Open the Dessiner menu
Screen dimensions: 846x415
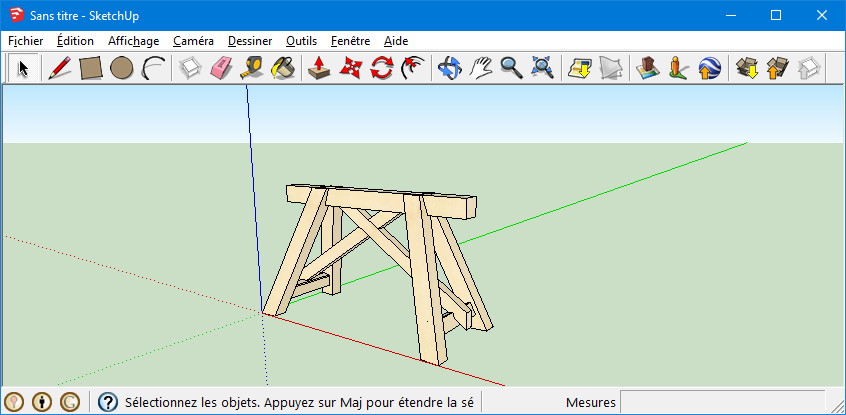[x=250, y=41]
